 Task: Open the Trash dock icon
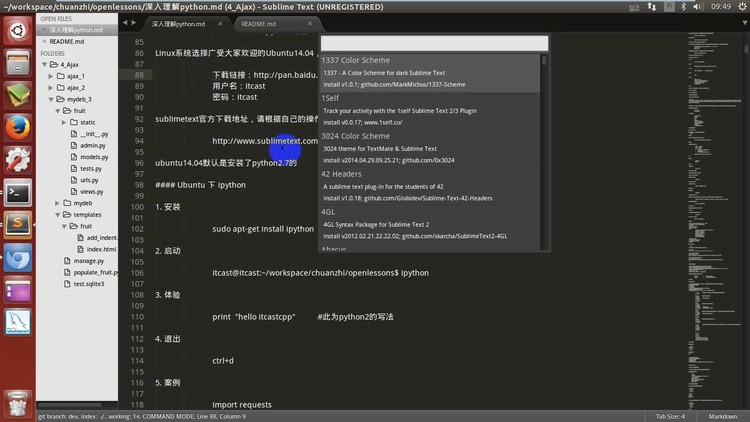pyautogui.click(x=18, y=403)
